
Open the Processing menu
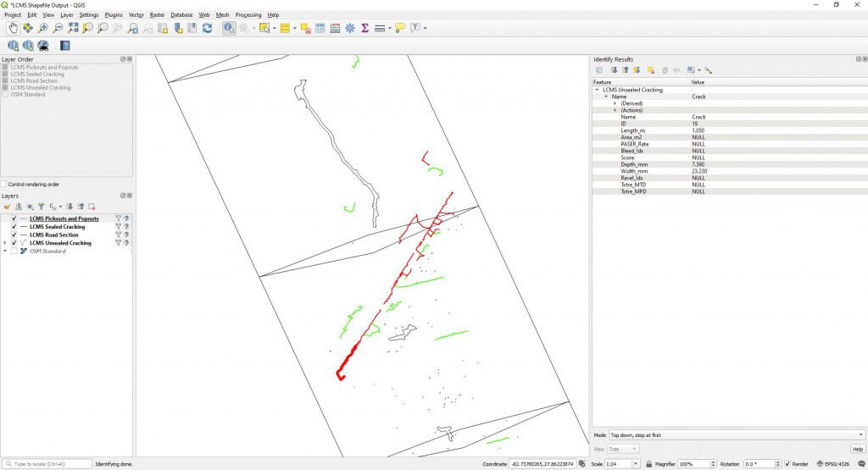tap(248, 15)
